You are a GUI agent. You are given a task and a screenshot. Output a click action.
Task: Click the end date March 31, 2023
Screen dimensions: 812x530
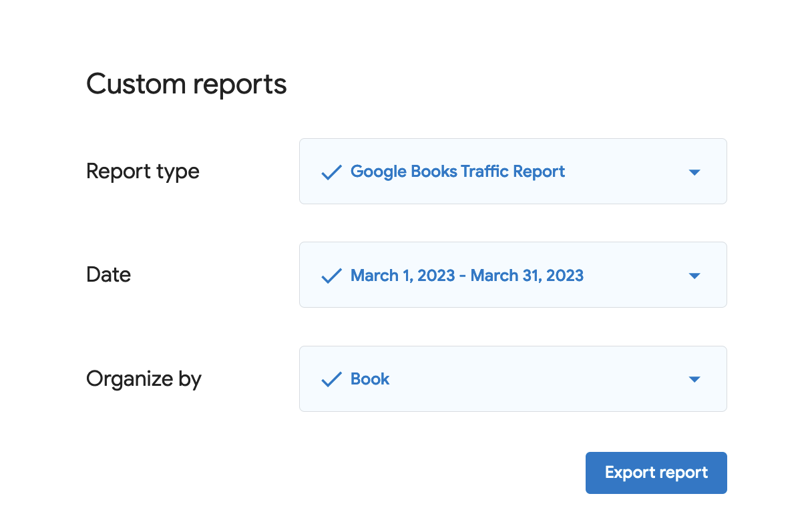tap(527, 276)
